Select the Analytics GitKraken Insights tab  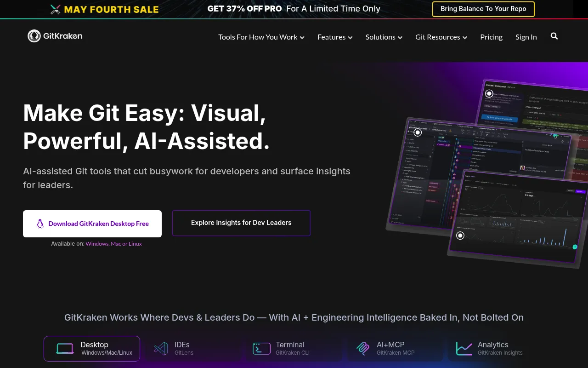(x=496, y=349)
